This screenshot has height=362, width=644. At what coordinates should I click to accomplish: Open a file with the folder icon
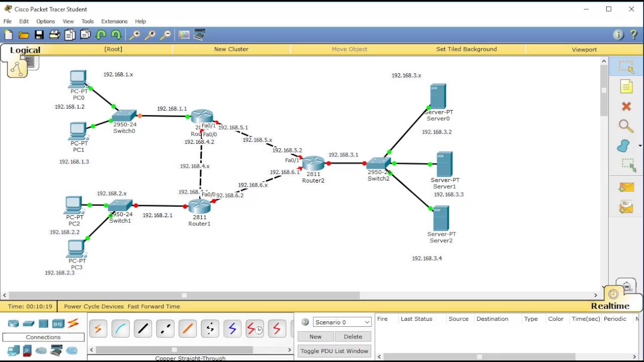click(x=24, y=35)
